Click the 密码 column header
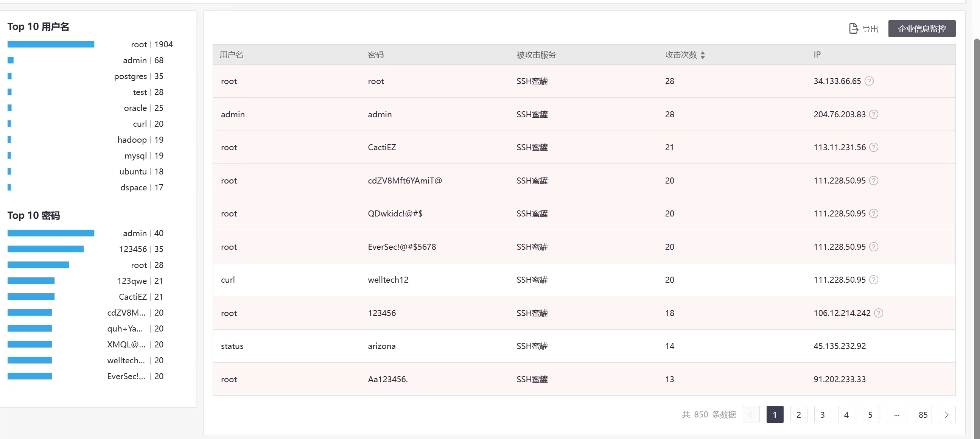This screenshot has height=439, width=980. (x=375, y=55)
